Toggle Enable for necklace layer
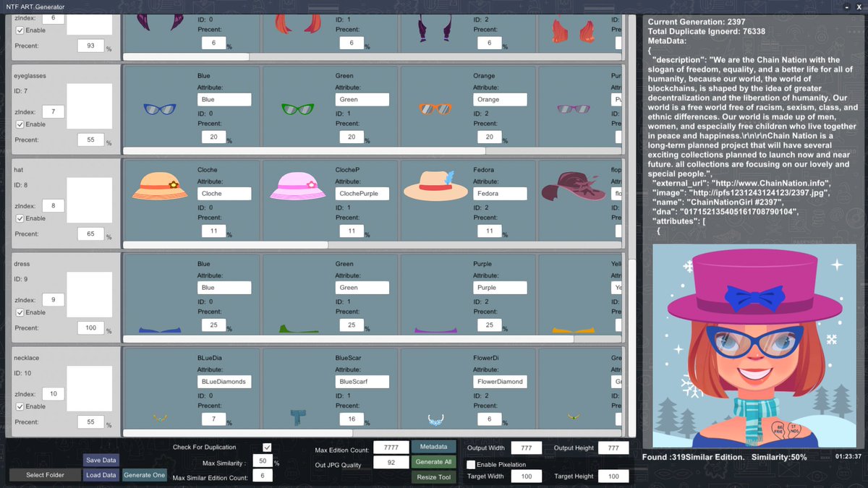The height and width of the screenshot is (488, 868). tap(20, 406)
